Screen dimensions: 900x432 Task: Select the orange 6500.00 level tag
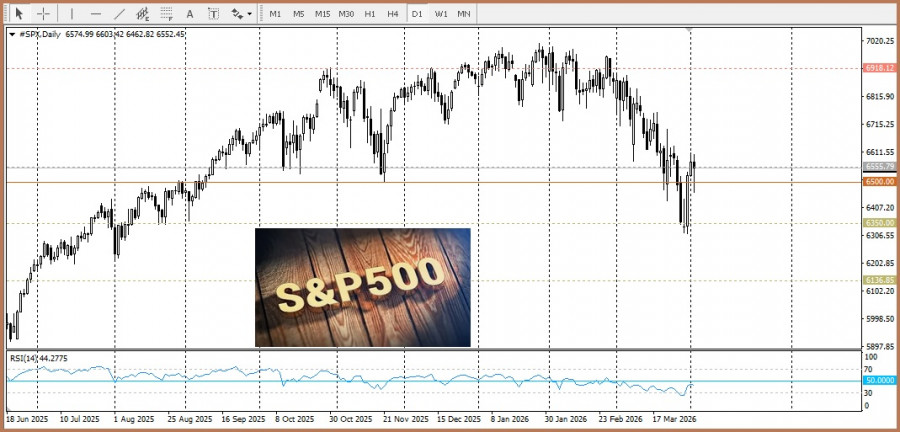880,181
